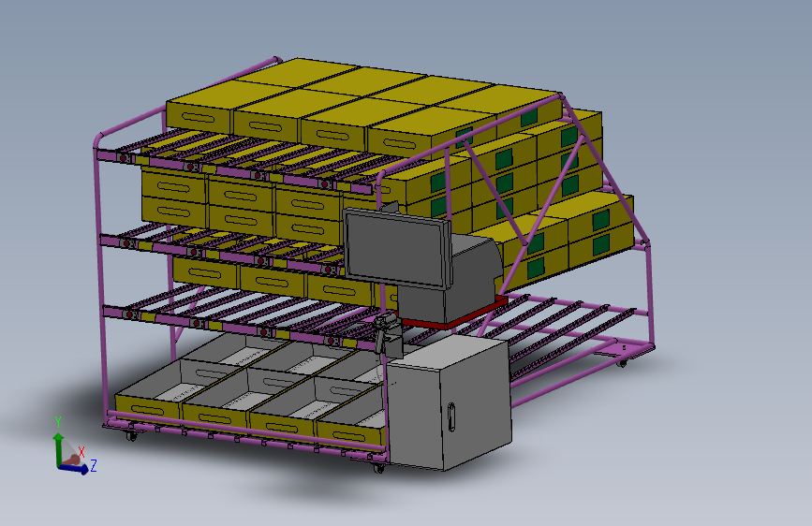Select the front-left caster wheel of the rack
Viewport: 812px width, 526px height.
131,436
